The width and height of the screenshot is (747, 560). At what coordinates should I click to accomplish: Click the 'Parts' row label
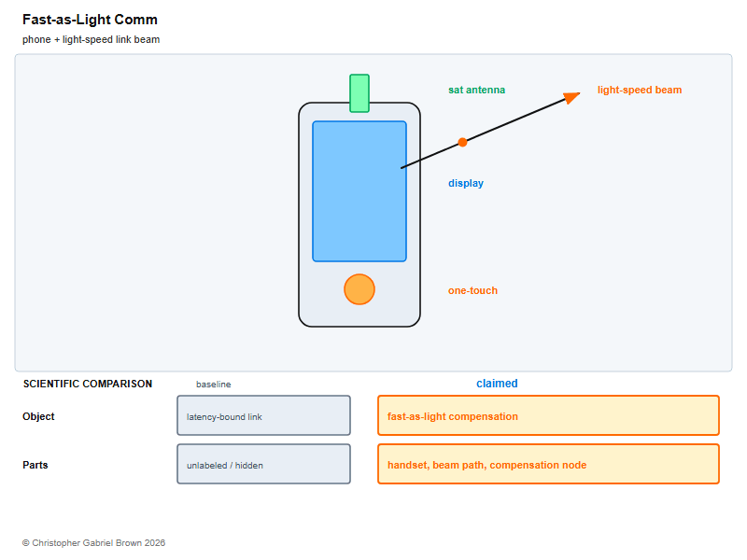[x=35, y=465]
